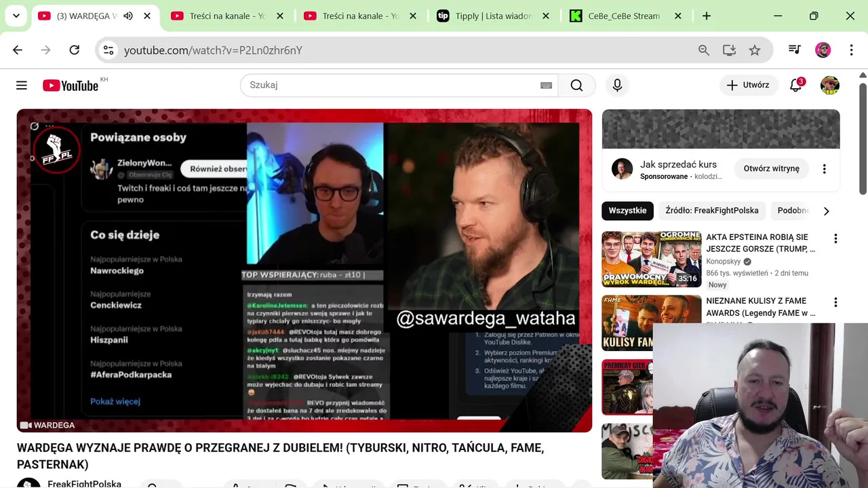The height and width of the screenshot is (488, 868).
Task: Click the browser forward arrow
Action: 46,50
